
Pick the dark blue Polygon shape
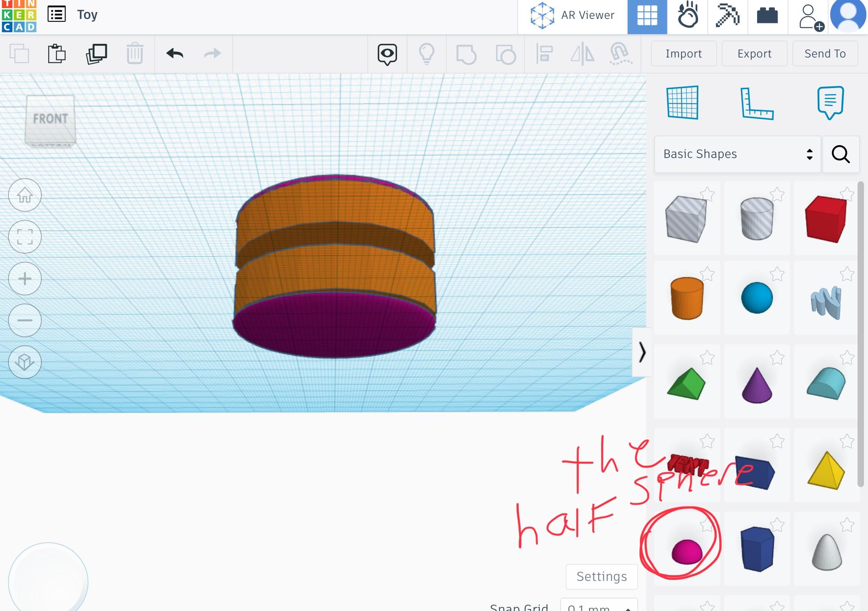(x=757, y=549)
